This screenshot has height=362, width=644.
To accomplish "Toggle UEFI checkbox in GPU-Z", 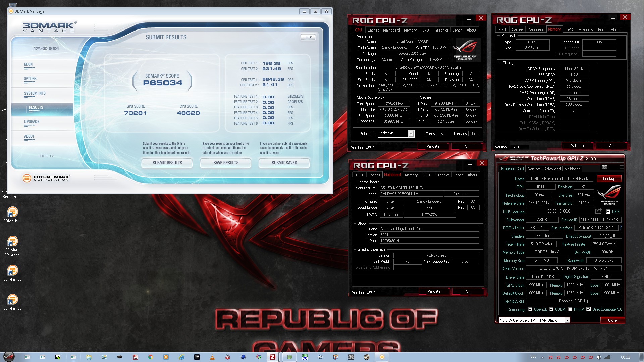I will (608, 212).
